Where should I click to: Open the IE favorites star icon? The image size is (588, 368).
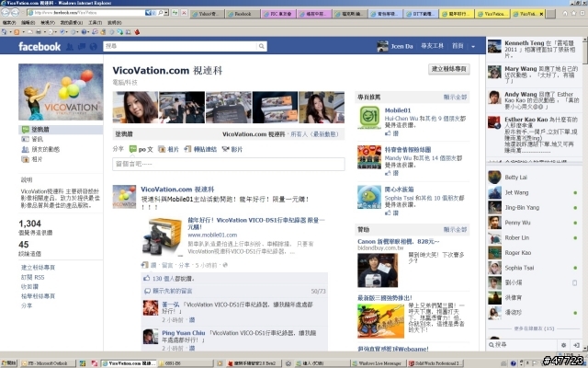[x=573, y=13]
